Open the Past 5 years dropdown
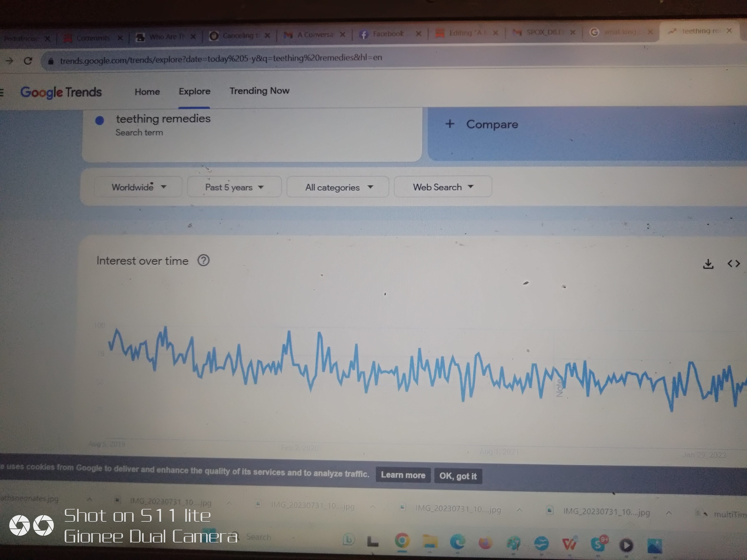Viewport: 747px width, 560px height. (x=234, y=187)
